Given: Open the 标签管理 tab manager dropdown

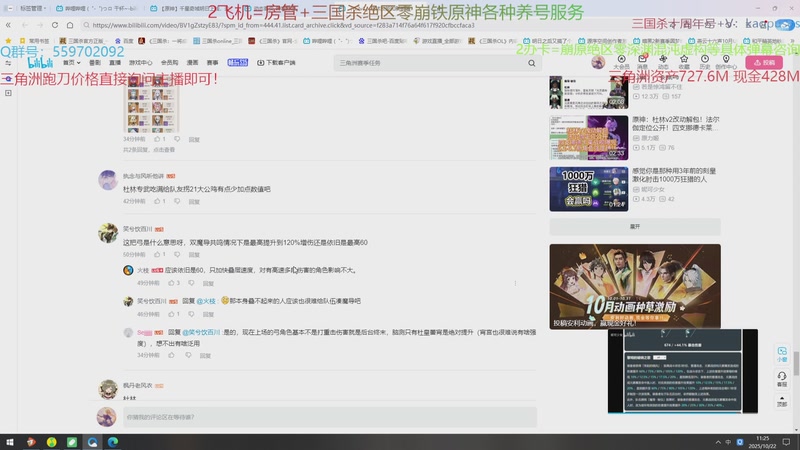Looking at the screenshot, I should 31,8.
